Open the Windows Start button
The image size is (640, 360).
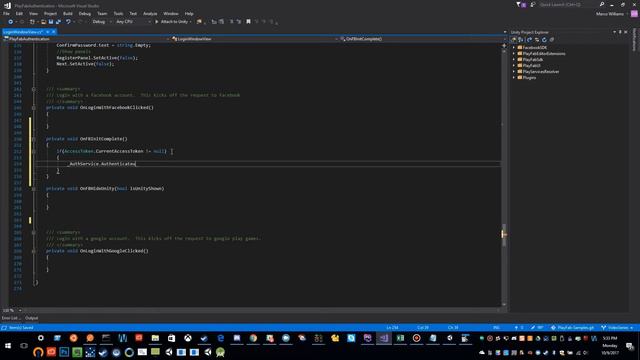click(x=8, y=346)
